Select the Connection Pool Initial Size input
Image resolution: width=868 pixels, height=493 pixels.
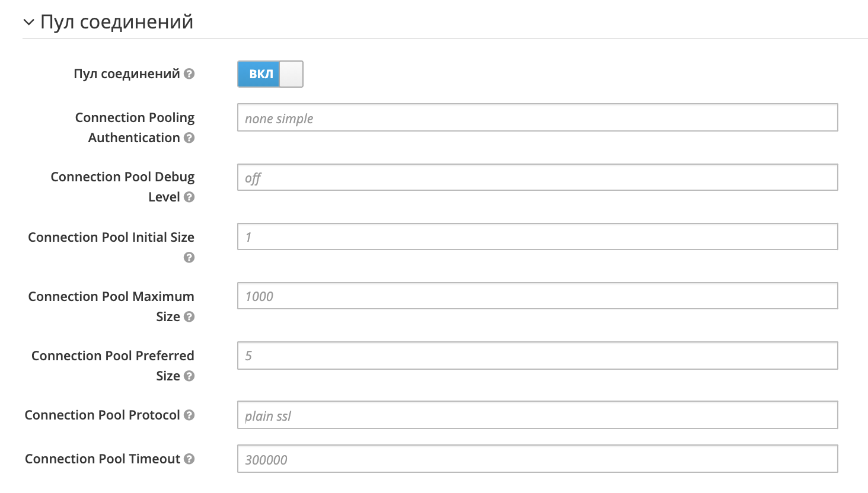coord(537,236)
